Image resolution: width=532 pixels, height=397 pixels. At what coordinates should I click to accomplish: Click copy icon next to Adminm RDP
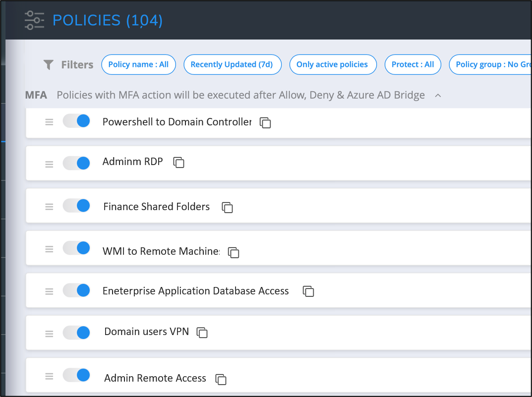tap(178, 163)
